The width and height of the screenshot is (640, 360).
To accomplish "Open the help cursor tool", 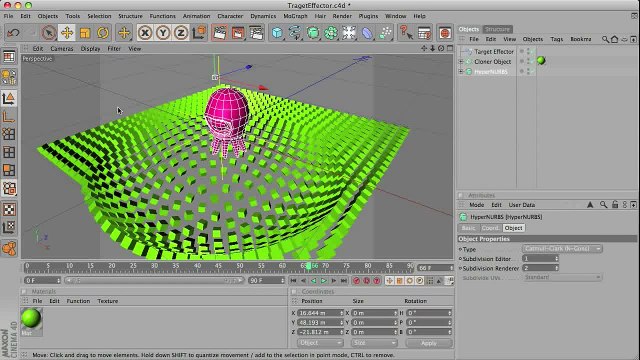I will pyautogui.click(x=405, y=33).
